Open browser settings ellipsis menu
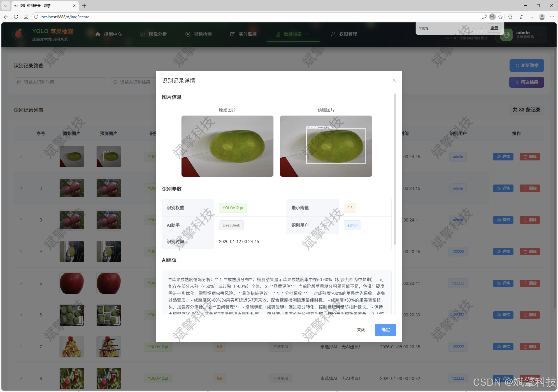This screenshot has width=558, height=392. [552, 17]
